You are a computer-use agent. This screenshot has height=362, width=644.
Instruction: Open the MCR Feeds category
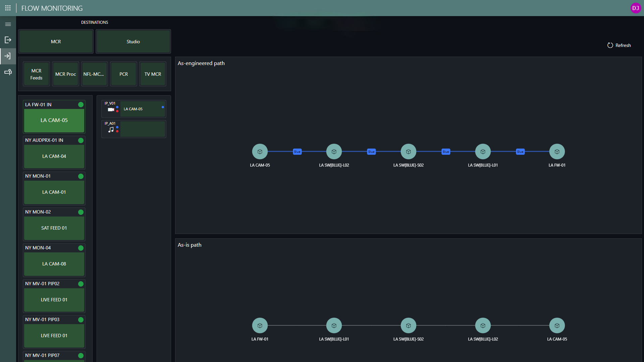coord(37,74)
